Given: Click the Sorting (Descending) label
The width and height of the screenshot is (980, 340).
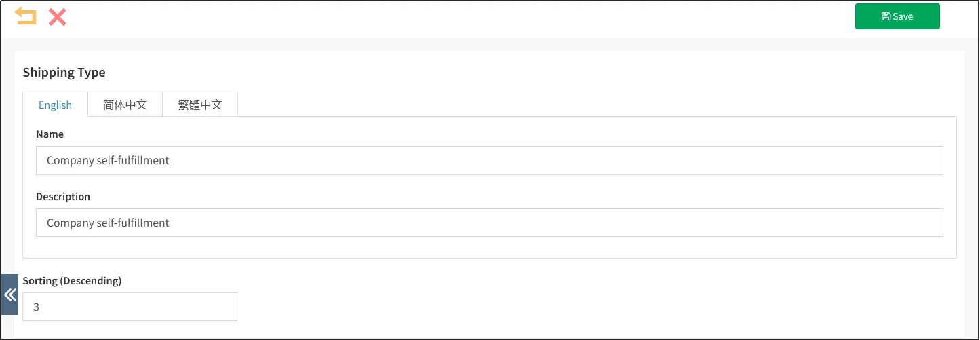Looking at the screenshot, I should tap(72, 280).
